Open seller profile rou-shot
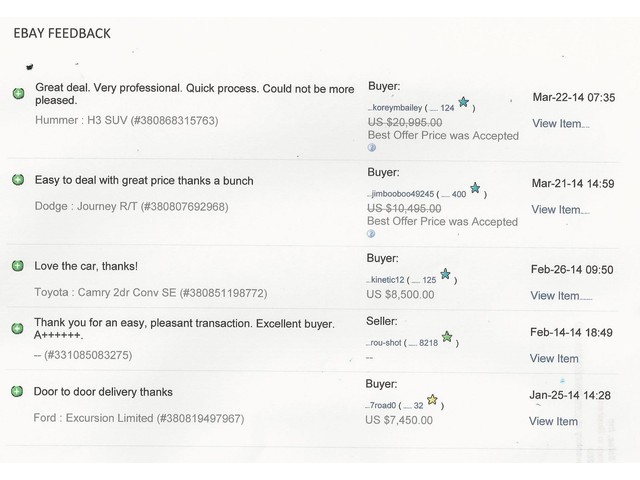 (x=387, y=342)
